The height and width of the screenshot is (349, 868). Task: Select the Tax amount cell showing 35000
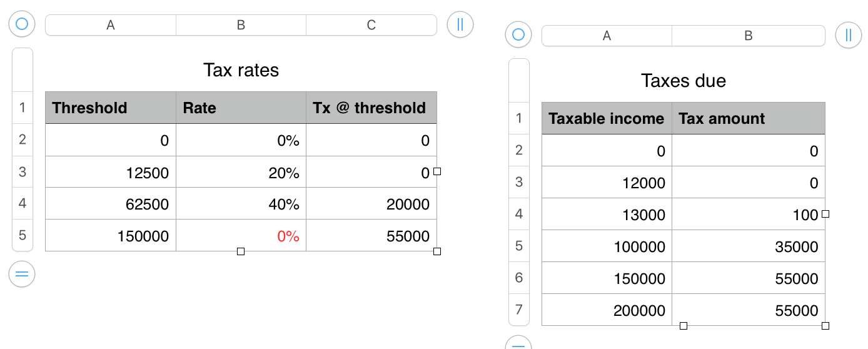[748, 246]
